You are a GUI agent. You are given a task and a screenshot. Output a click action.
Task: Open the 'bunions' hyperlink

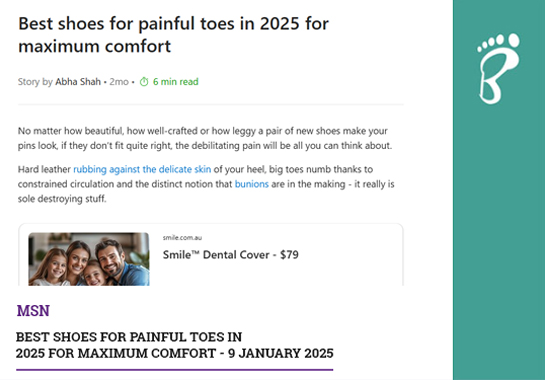(x=252, y=184)
